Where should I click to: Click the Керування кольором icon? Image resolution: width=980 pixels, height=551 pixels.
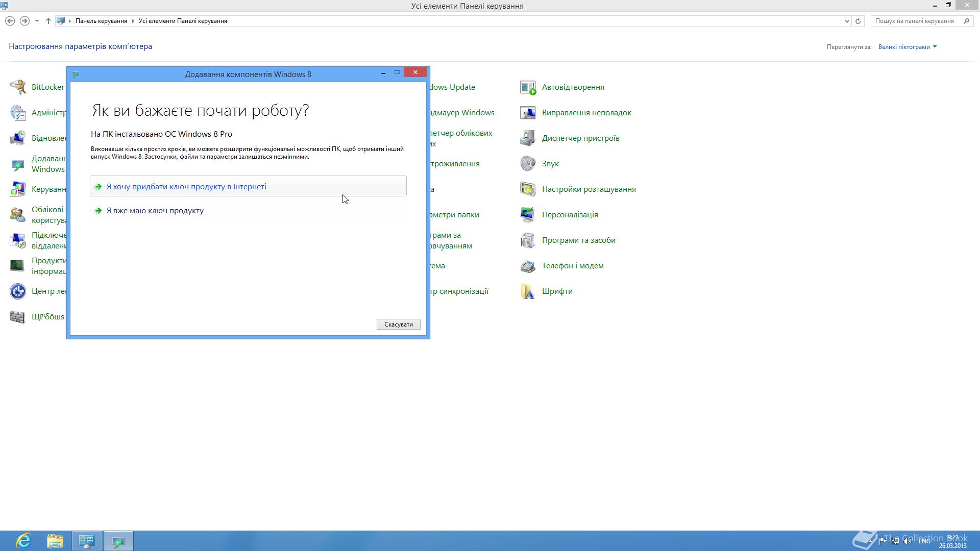18,189
